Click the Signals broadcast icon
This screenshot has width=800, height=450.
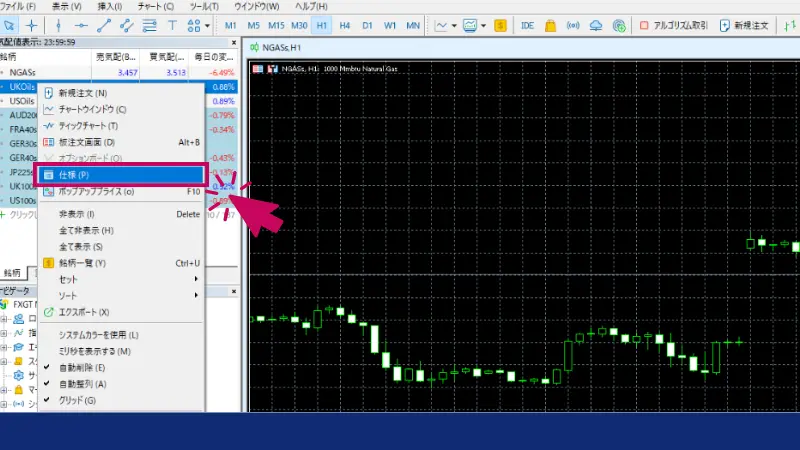tap(574, 25)
